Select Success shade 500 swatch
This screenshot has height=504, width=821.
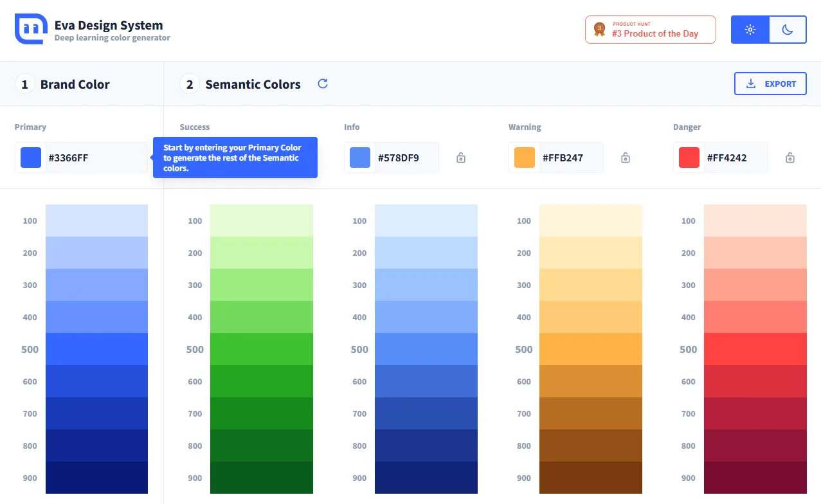coord(262,349)
